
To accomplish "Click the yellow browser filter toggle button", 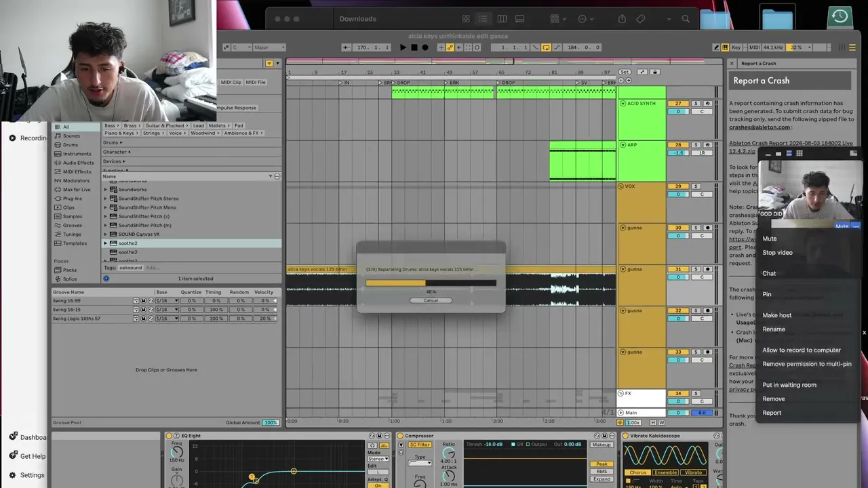I will [269, 64].
